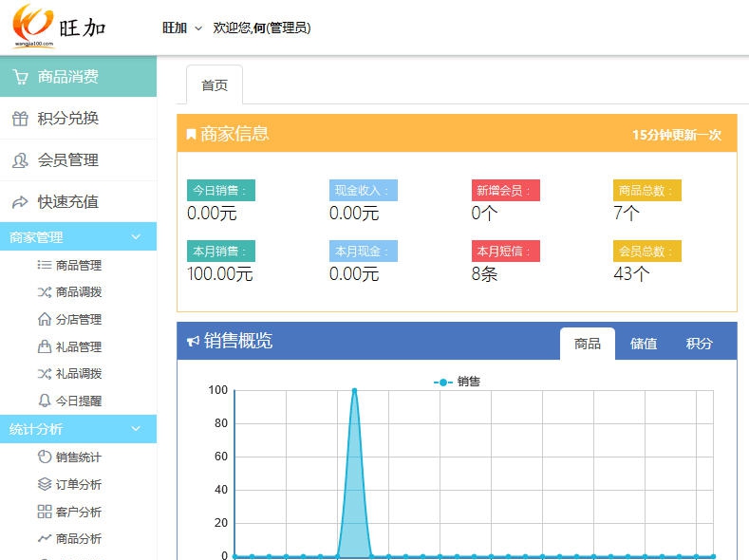This screenshot has width=749, height=560.
Task: Go to 礼品调拨 page
Action: click(79, 373)
